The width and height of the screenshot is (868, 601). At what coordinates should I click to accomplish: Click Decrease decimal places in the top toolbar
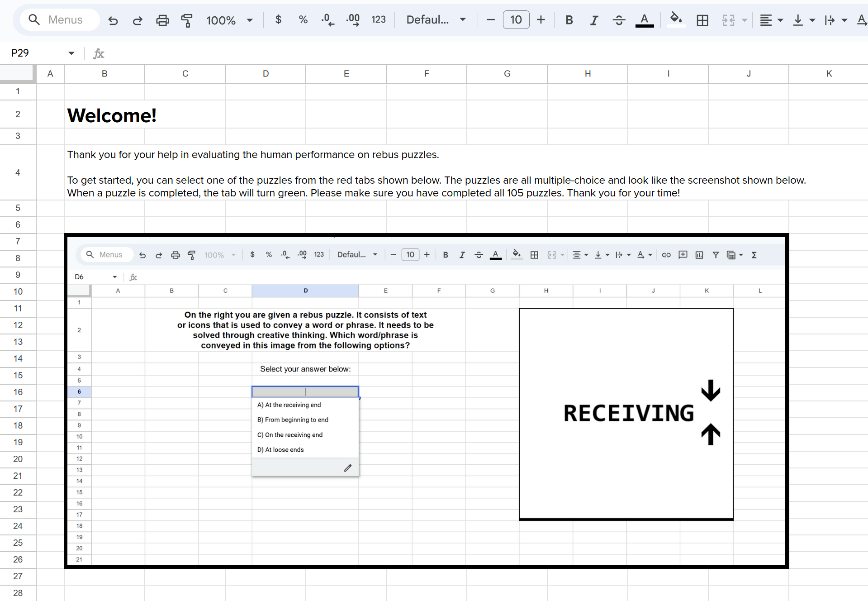point(327,20)
